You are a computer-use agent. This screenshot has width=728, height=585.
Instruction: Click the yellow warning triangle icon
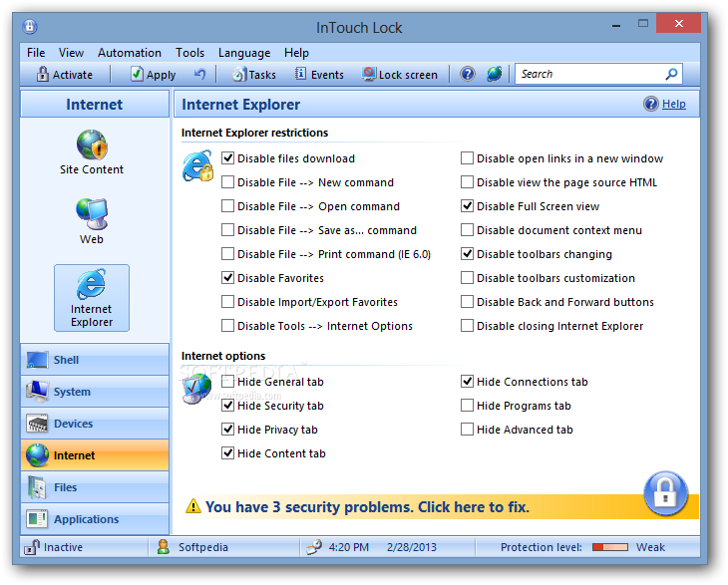pos(193,506)
